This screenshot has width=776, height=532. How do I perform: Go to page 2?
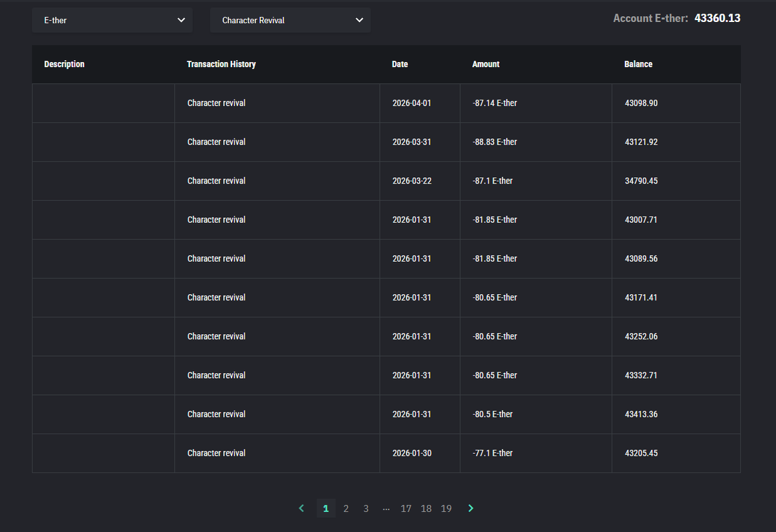tap(346, 509)
